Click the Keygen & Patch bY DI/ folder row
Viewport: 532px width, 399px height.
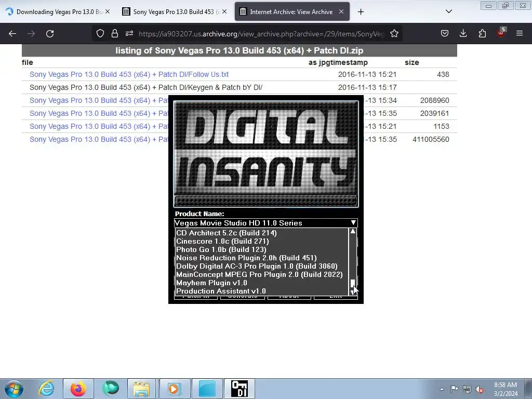coord(239,87)
